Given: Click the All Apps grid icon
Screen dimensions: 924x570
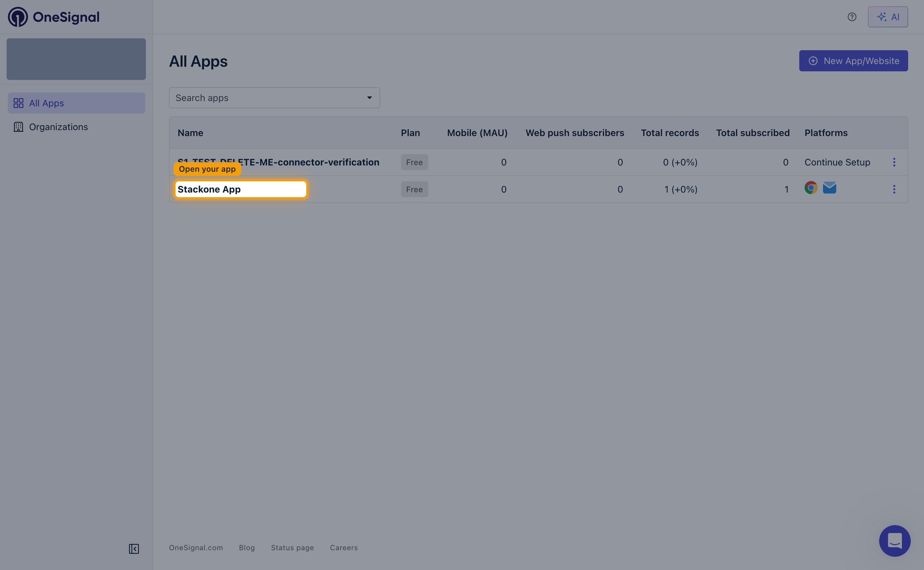Looking at the screenshot, I should (x=18, y=103).
